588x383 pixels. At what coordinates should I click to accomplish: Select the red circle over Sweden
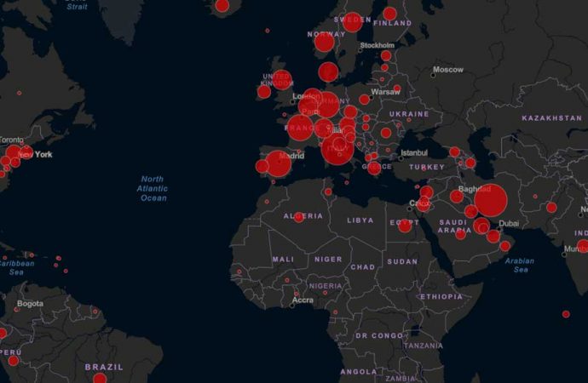click(x=353, y=22)
